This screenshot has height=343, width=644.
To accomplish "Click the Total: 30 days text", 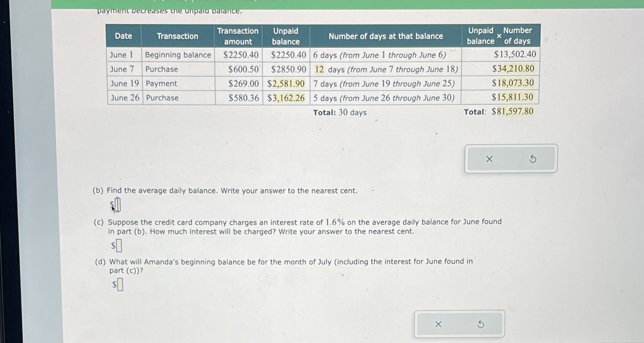I will coord(339,112).
